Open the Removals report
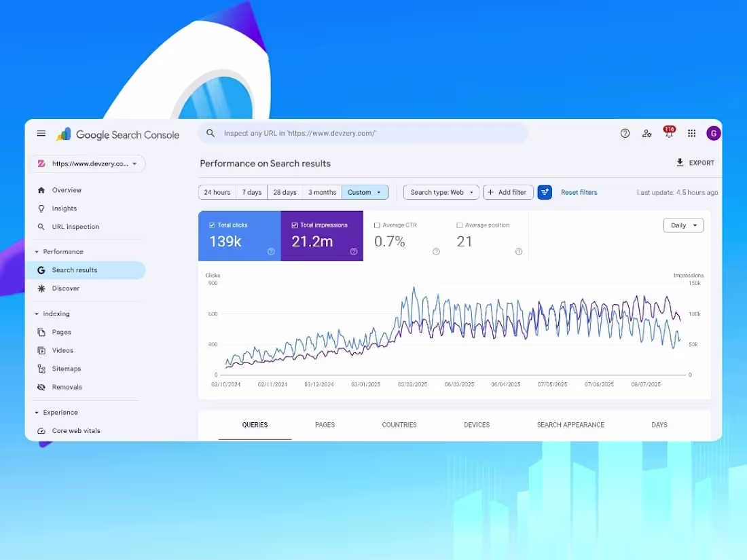 [67, 387]
